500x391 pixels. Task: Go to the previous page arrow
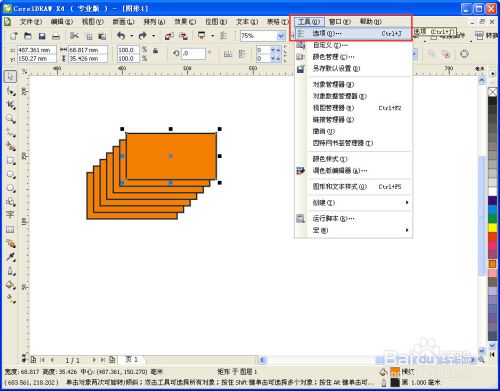coord(52,360)
